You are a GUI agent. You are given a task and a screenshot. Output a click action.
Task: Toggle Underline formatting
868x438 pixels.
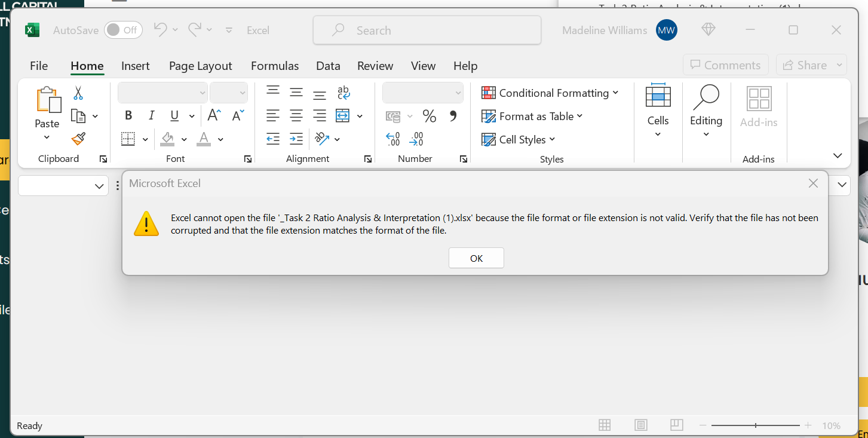click(174, 116)
